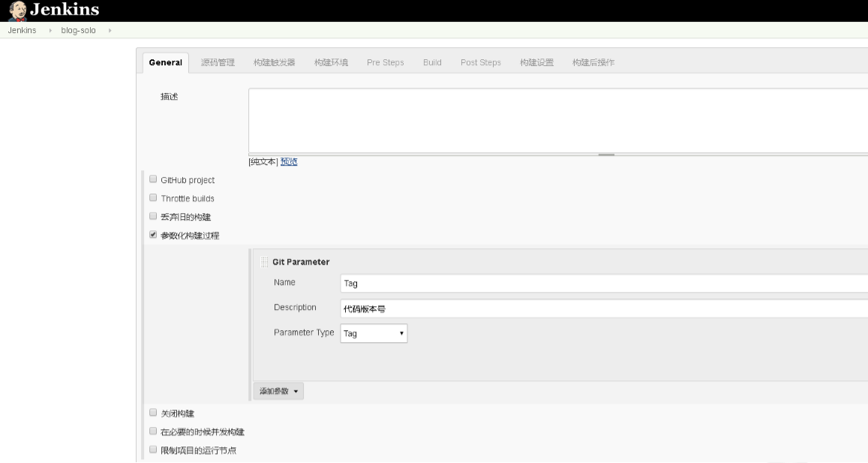Grab the description textarea resize handle
The image size is (868, 463).
606,155
